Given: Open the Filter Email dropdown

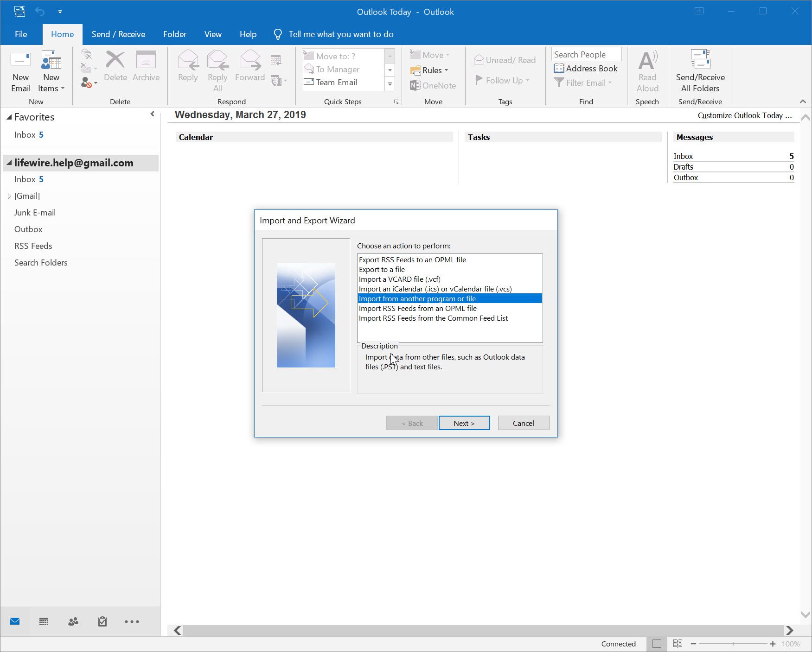Looking at the screenshot, I should click(583, 83).
